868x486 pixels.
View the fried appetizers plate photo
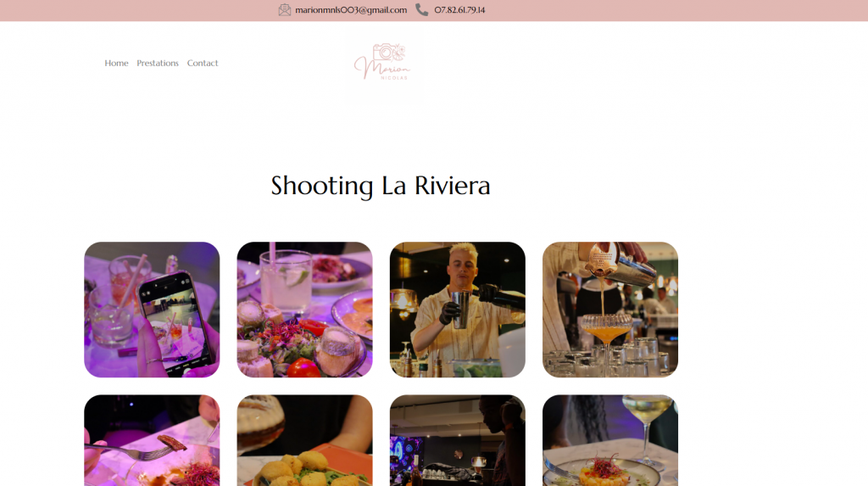[304, 440]
